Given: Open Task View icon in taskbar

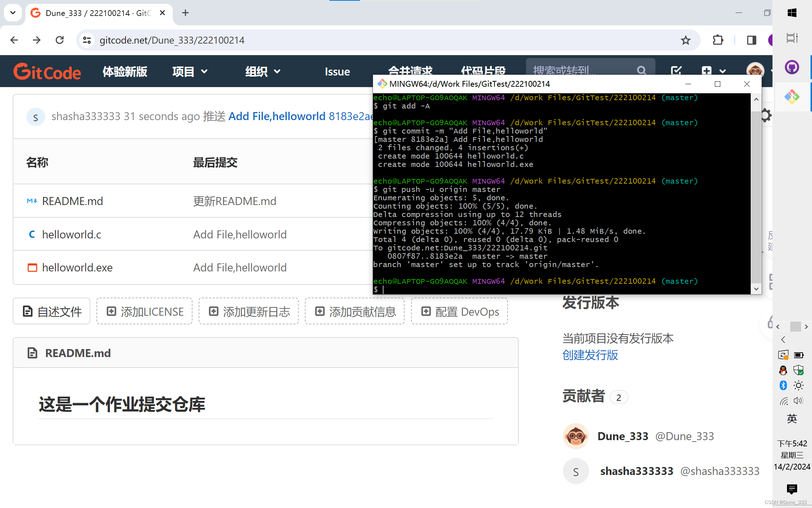Looking at the screenshot, I should pos(792,38).
